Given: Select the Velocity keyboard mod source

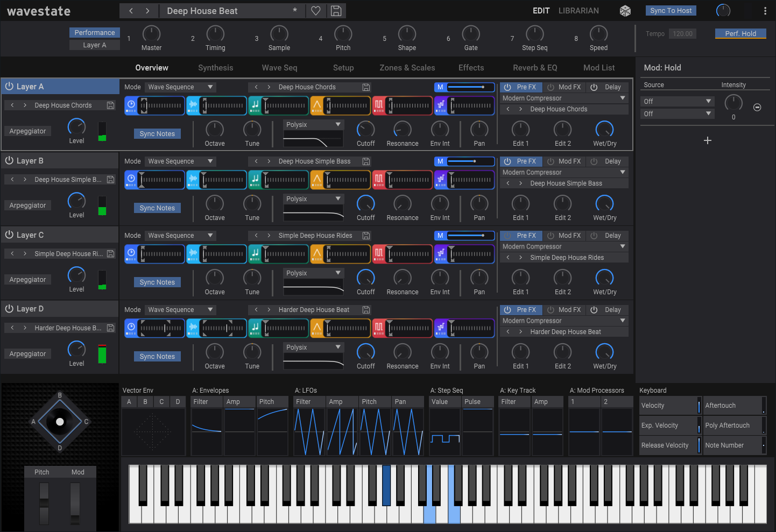Looking at the screenshot, I should 670,406.
